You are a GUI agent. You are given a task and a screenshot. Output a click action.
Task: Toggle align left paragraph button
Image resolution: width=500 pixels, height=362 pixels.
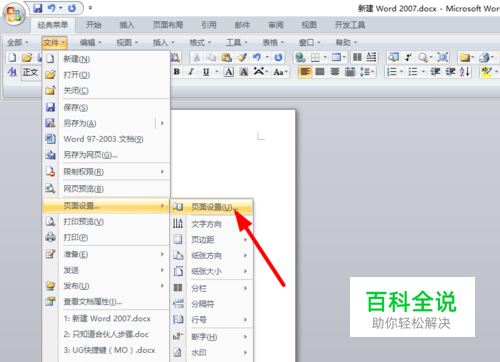tap(305, 72)
